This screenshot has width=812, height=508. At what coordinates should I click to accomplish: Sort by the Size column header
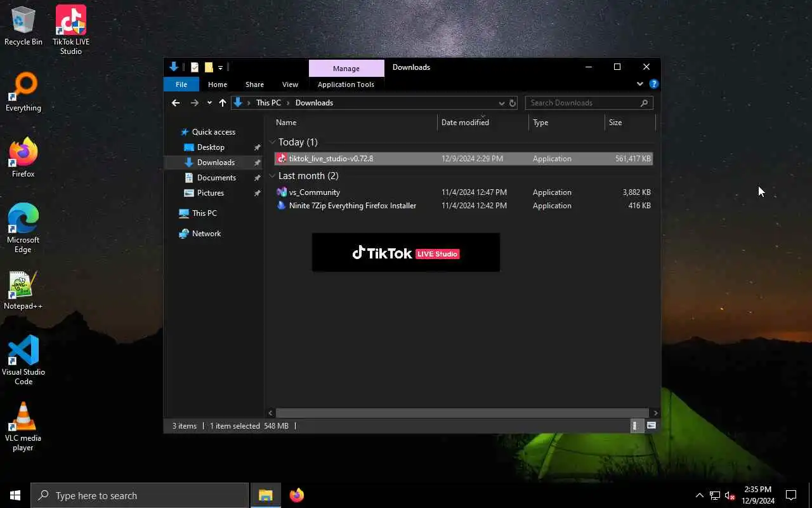630,123
